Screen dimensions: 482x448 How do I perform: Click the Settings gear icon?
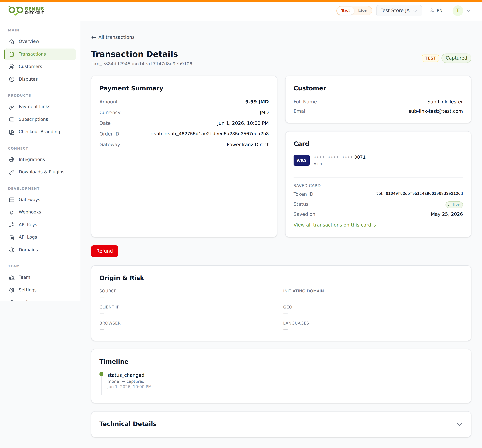click(12, 290)
